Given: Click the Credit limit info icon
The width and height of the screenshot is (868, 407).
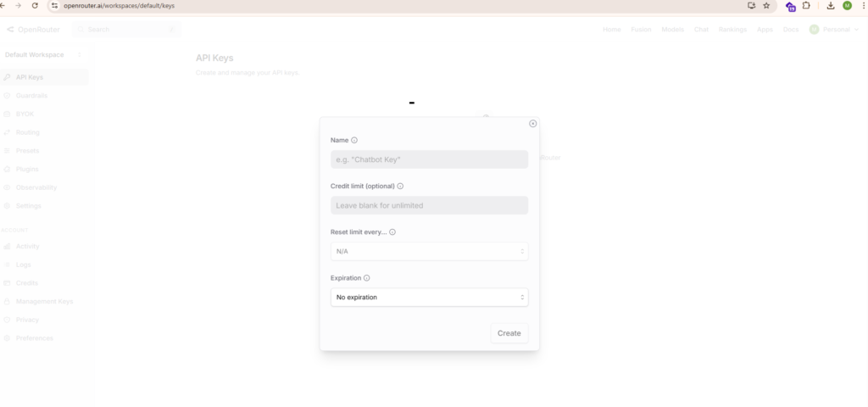Looking at the screenshot, I should (400, 187).
